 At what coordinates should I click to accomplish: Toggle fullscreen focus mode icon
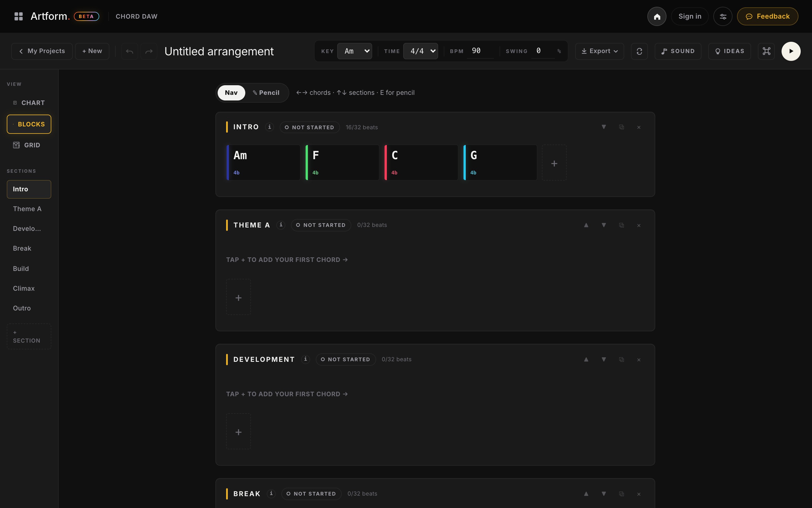(x=766, y=51)
